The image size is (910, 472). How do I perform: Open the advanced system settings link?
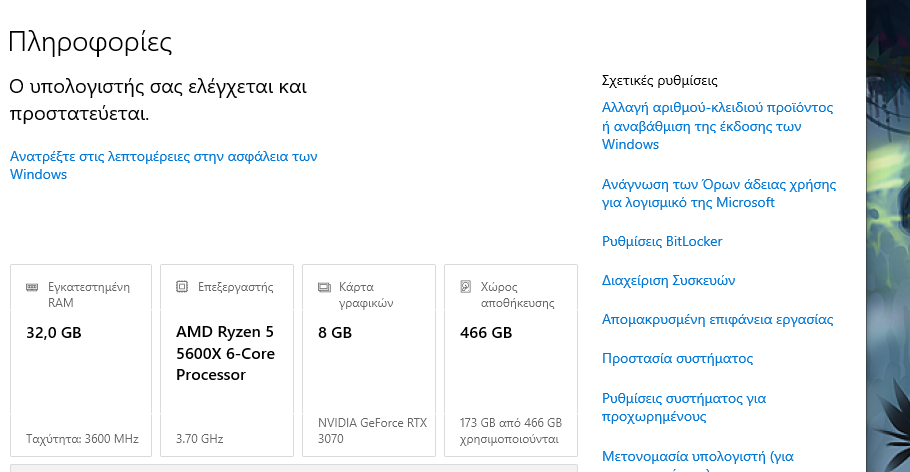tap(684, 407)
